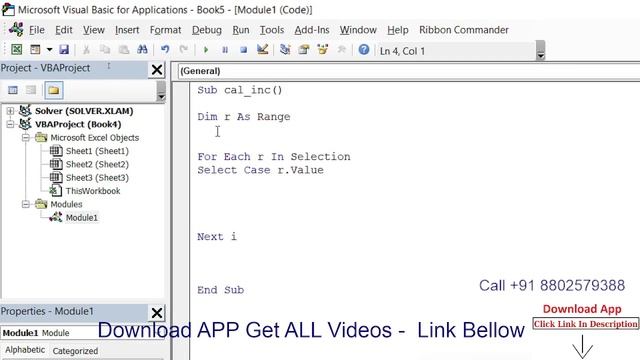This screenshot has width=640, height=360.
Task: Toggle Design Mode icon
Action: (262, 50)
